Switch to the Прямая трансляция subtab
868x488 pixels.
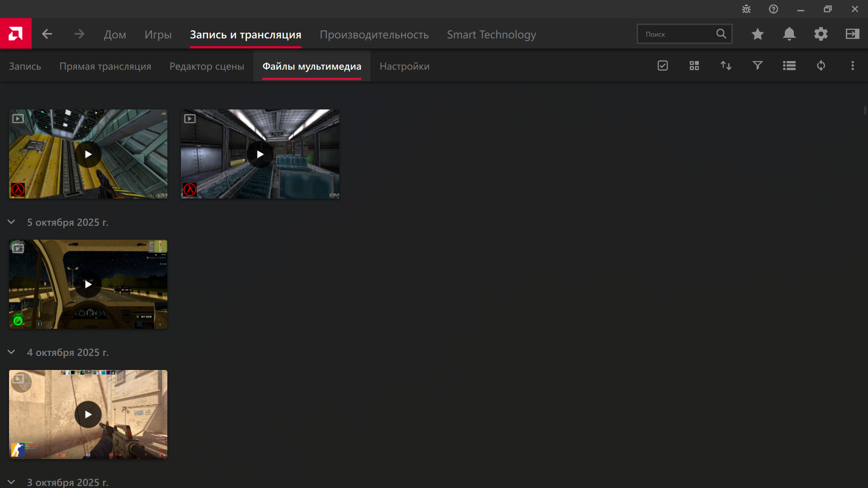pyautogui.click(x=105, y=66)
